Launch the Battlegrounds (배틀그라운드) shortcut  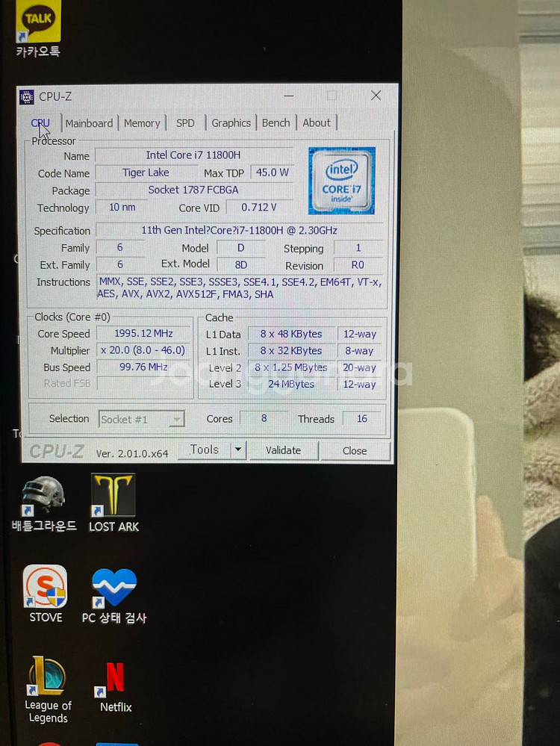click(x=44, y=503)
